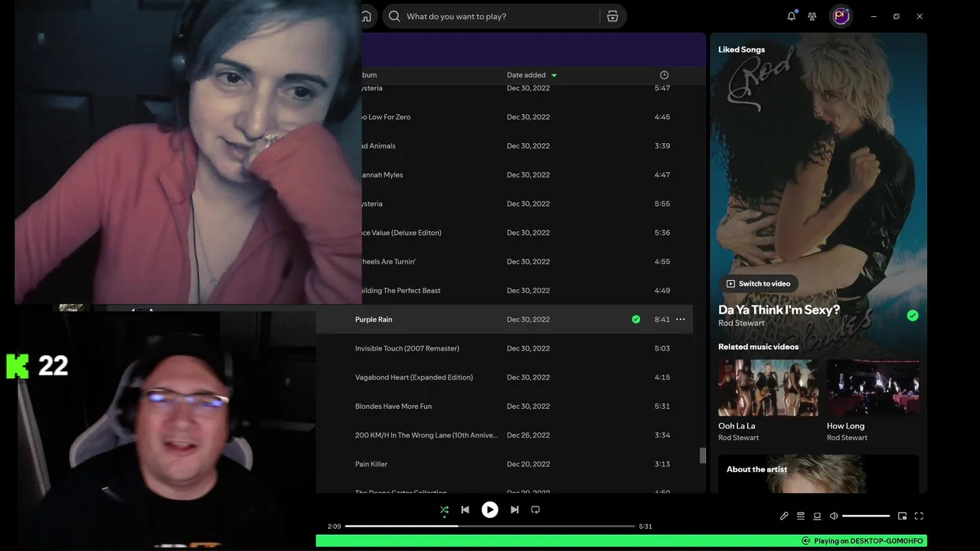Open the Ooh La La video title

coord(737,426)
